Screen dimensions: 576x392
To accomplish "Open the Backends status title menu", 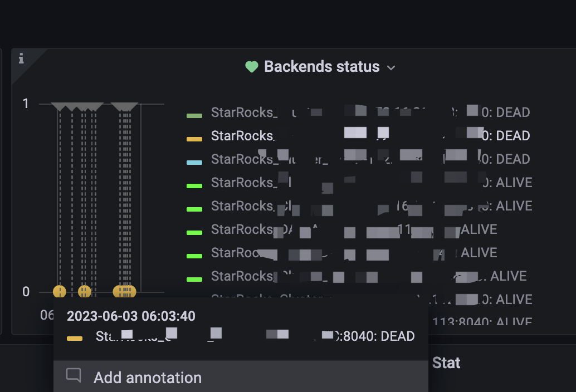I will coord(322,67).
